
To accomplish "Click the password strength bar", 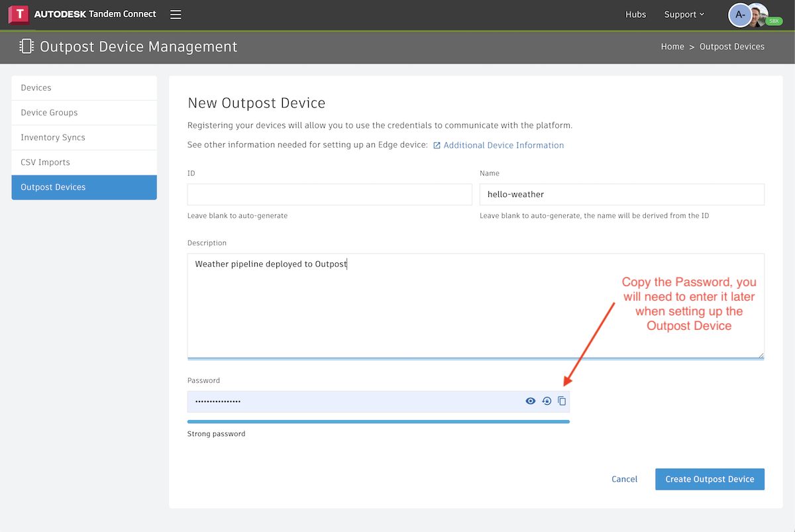I will pos(378,421).
